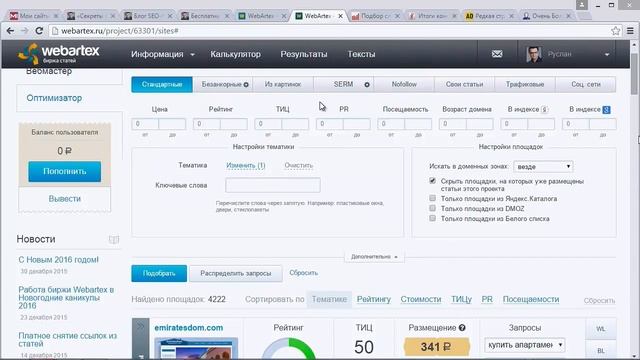Click the Yandex icon by В индексе
Screen dimensions: 640x360
click(544, 109)
